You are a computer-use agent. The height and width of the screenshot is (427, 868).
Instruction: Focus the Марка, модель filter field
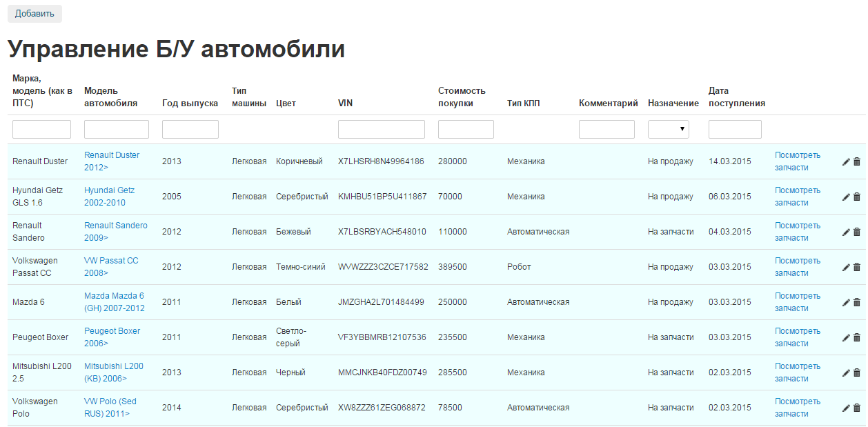click(41, 129)
